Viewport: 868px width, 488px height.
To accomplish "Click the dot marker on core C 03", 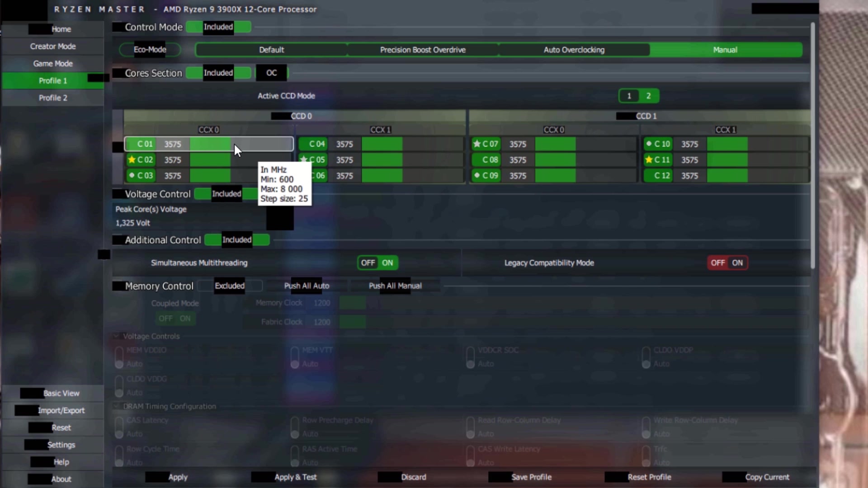I will [132, 175].
